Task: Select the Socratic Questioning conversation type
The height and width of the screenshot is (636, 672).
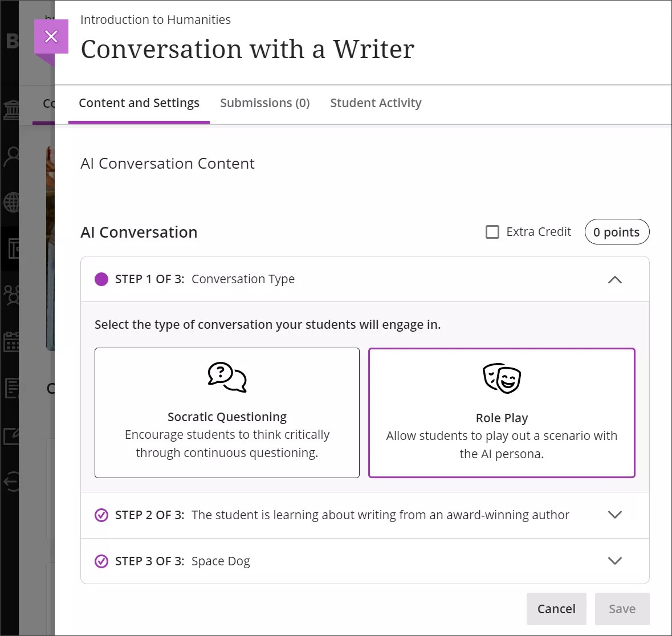Action: point(227,413)
